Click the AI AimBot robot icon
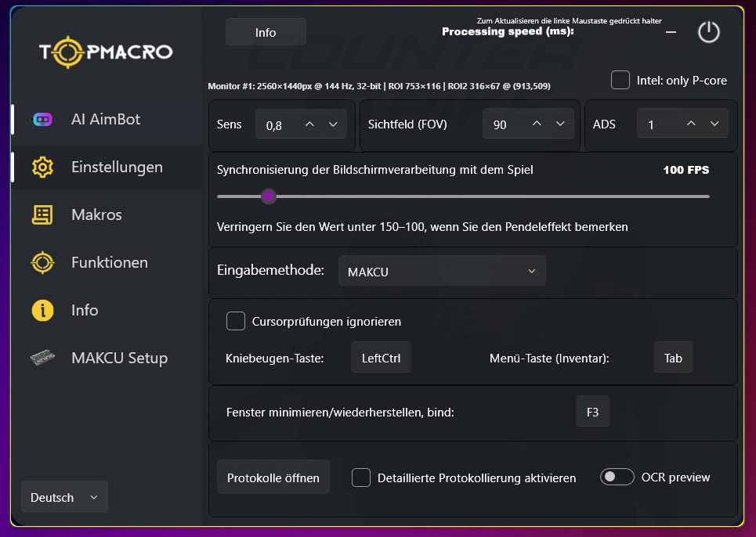The height and width of the screenshot is (537, 756). [x=42, y=120]
